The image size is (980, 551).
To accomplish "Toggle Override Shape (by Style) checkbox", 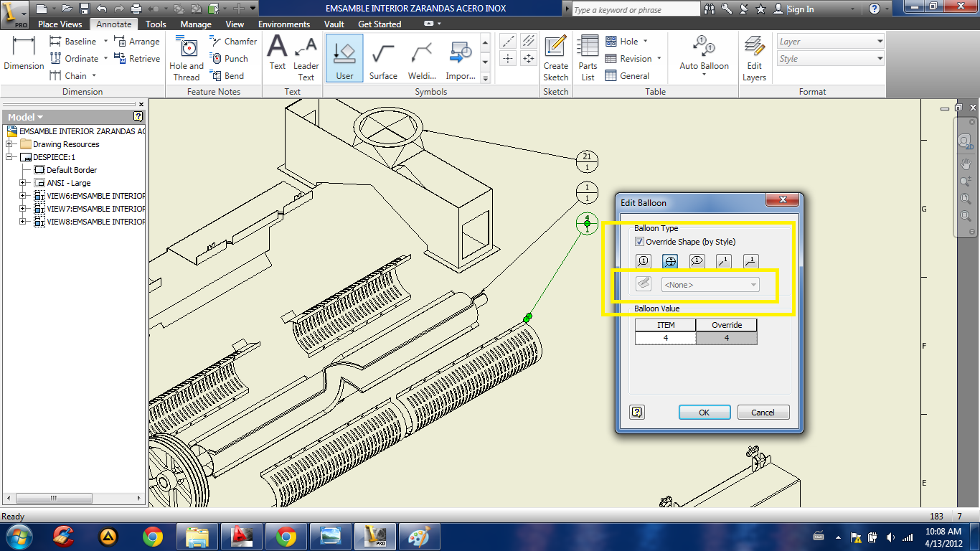I will (x=640, y=242).
